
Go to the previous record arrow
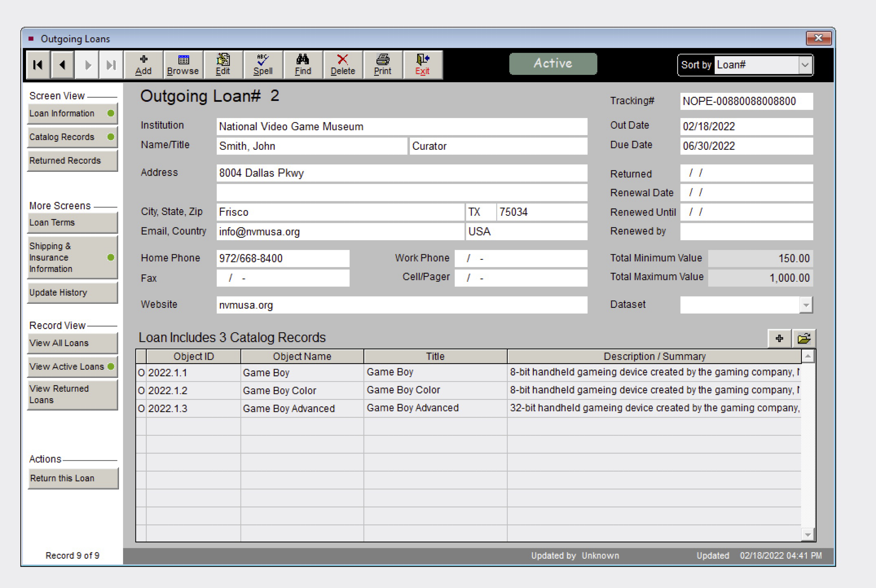(62, 65)
